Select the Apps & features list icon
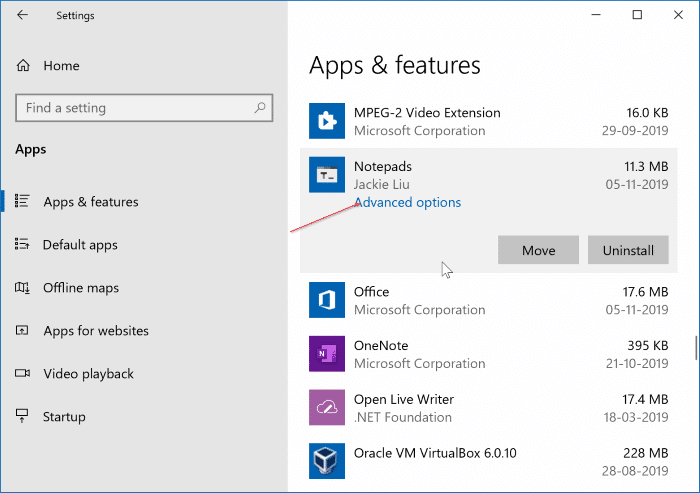700x493 pixels. (x=22, y=201)
